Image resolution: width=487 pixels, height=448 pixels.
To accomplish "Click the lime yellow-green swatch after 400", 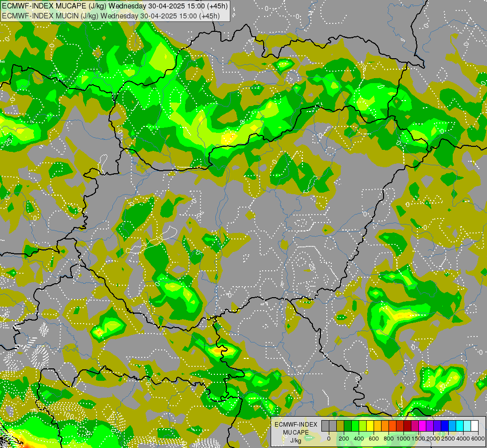I will coord(363,426).
